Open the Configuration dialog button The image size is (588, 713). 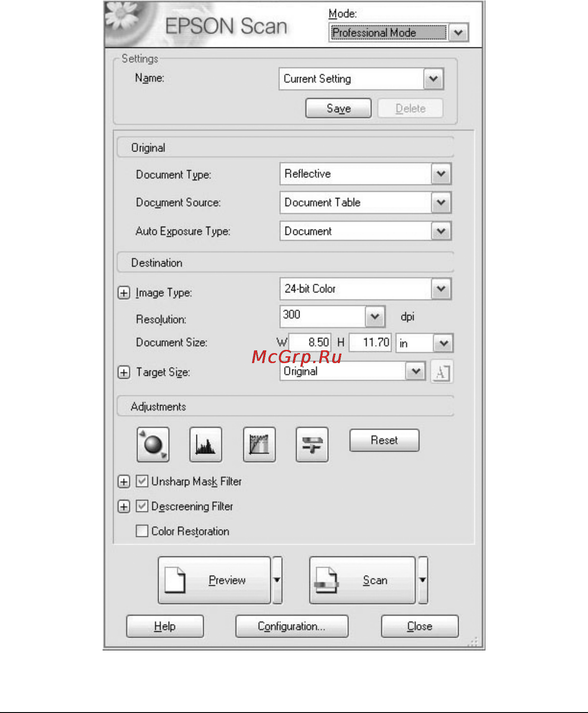(292, 626)
